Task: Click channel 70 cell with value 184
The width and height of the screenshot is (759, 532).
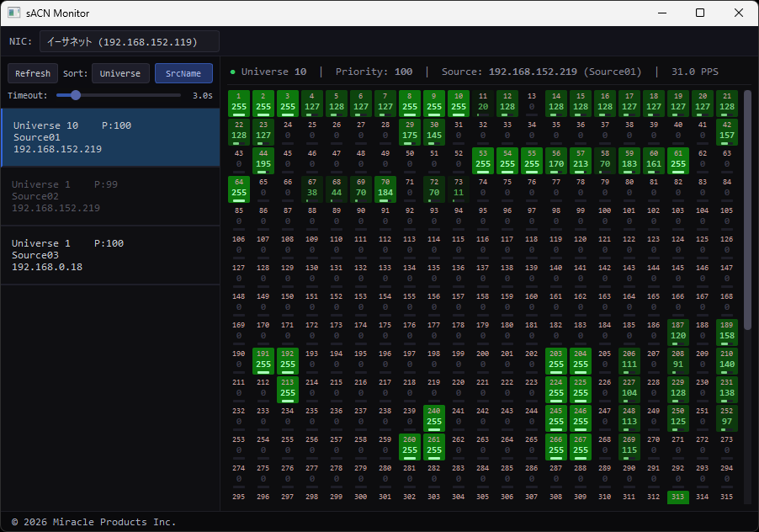Action: pyautogui.click(x=385, y=189)
